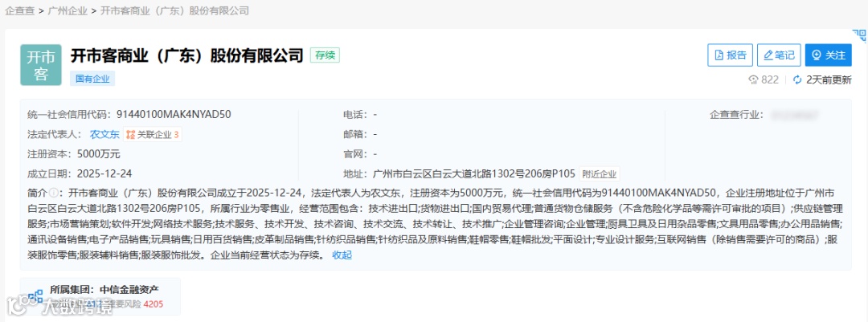Click the info icon next to 简介

tap(54, 193)
